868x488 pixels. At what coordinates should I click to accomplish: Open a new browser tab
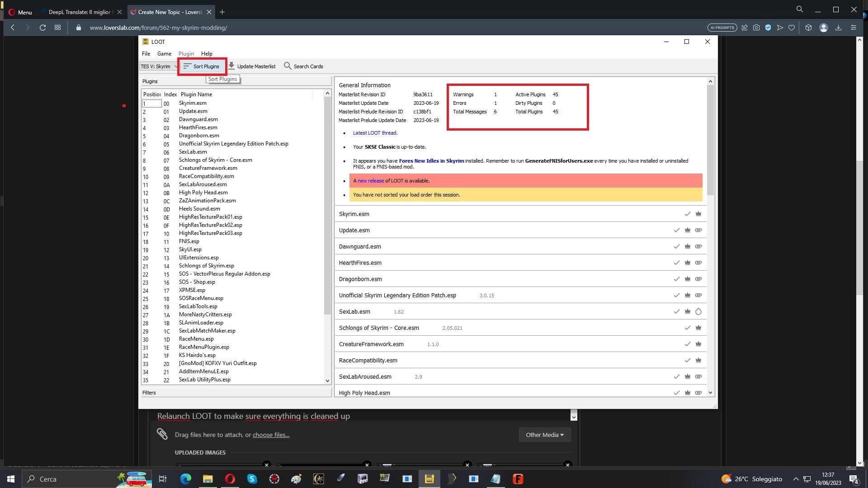coord(222,12)
